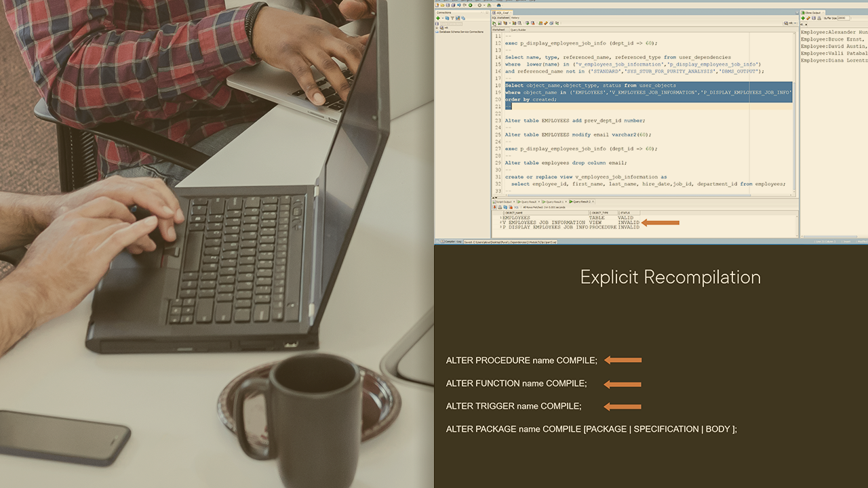Click the Print icon in Dbms Output toolbar

(819, 18)
